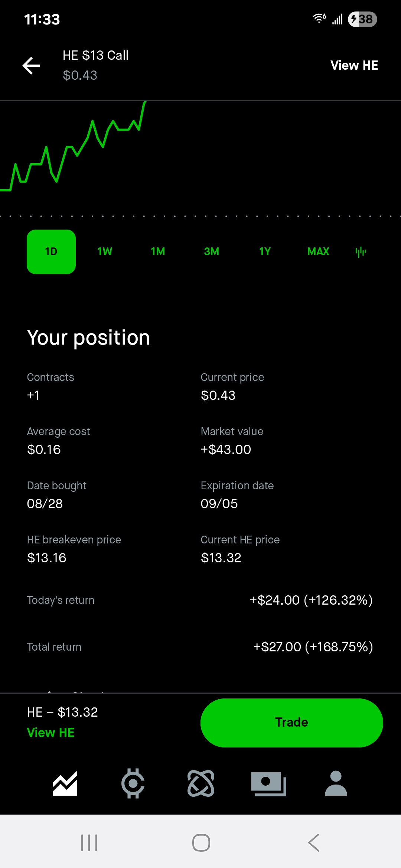Tap green View HE link at bottom
Viewport: 401px width, 868px height.
click(51, 733)
